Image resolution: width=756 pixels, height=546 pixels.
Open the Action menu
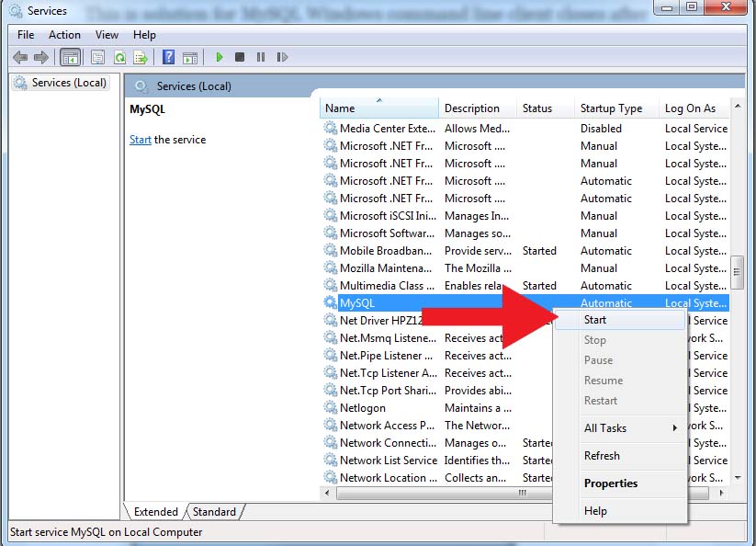pos(64,34)
